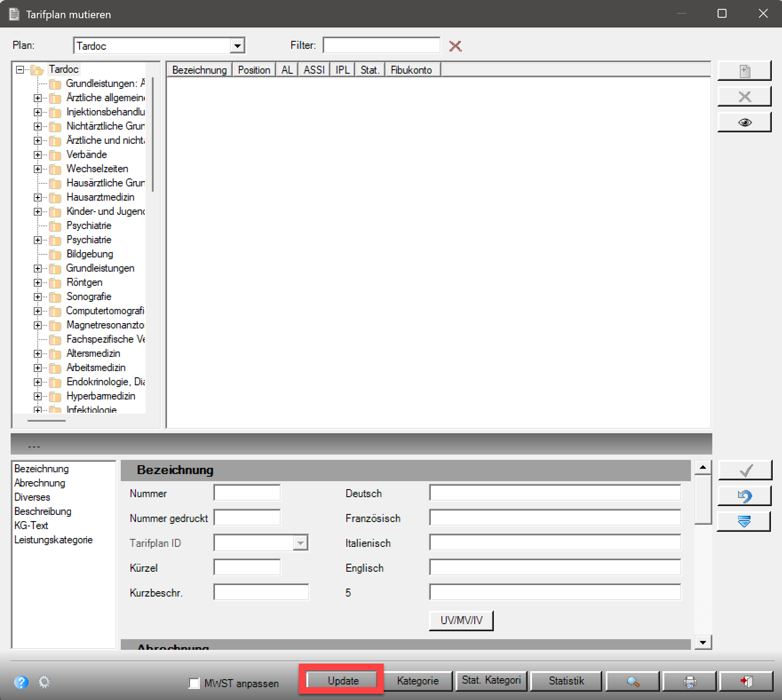The height and width of the screenshot is (700, 782).
Task: Select KG-Text in section list
Action: tap(31, 526)
